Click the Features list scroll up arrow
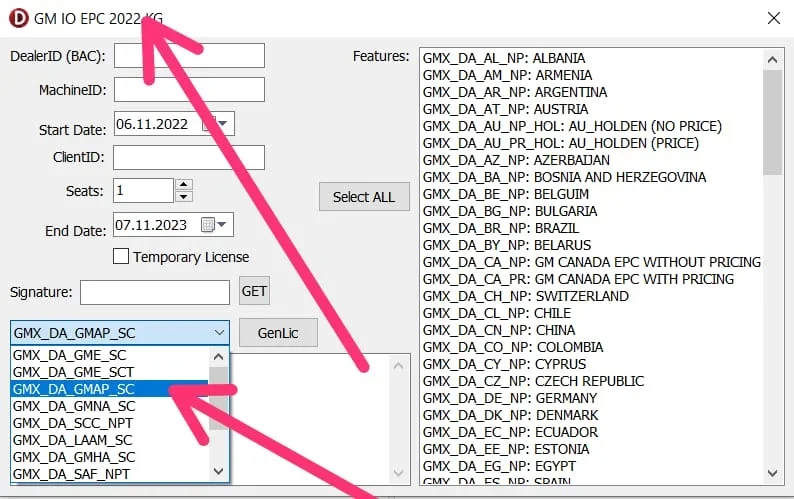Viewport: 794px width, 499px height. (772, 60)
